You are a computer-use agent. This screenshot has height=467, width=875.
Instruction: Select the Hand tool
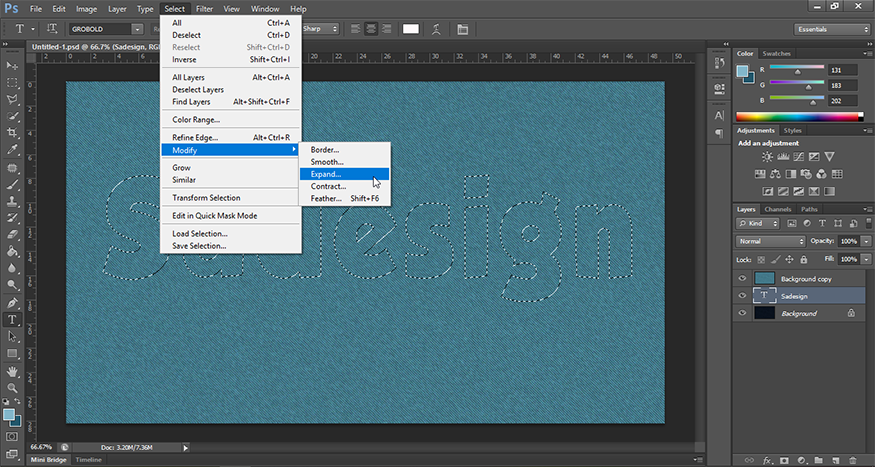tap(12, 372)
